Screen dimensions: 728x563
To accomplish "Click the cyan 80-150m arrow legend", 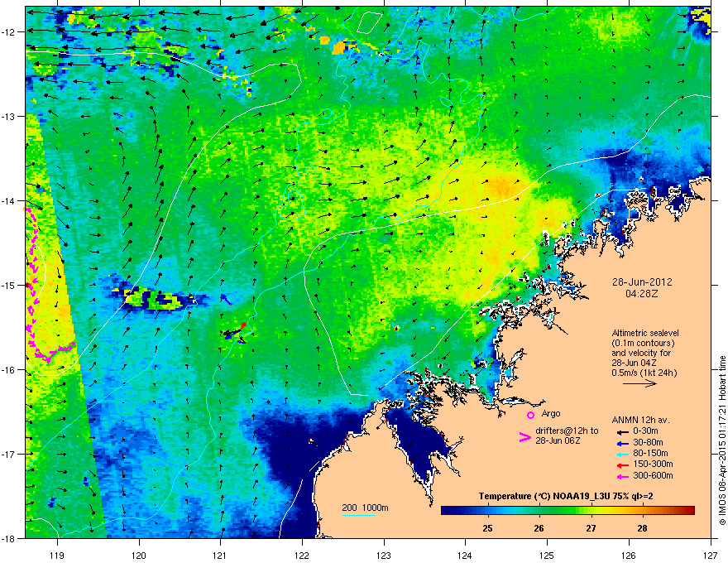I will click(x=622, y=454).
